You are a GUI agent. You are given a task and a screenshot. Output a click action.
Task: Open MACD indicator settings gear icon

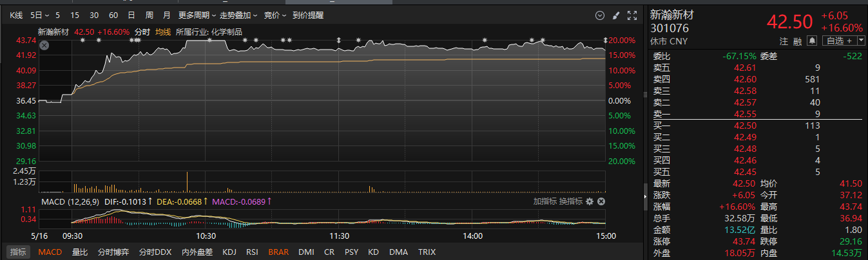pos(590,201)
